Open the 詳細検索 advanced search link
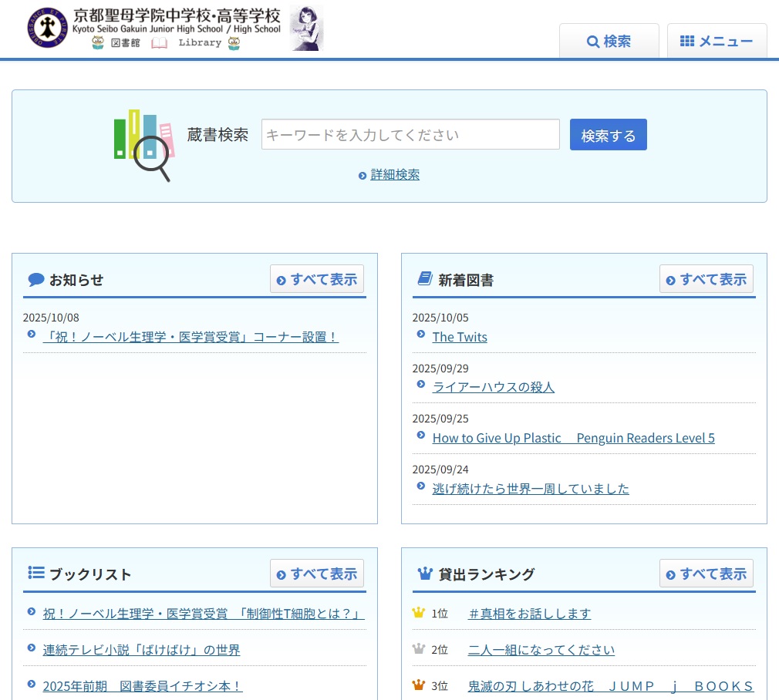Image resolution: width=779 pixels, height=700 pixels. tap(394, 175)
